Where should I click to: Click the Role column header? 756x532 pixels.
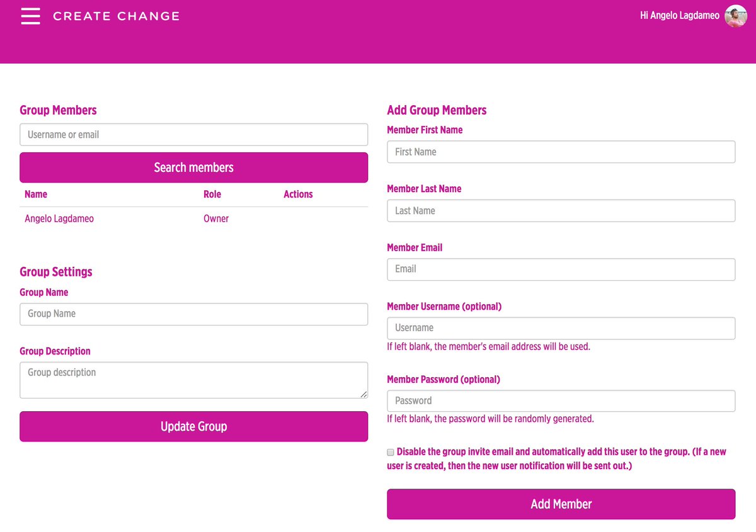212,195
